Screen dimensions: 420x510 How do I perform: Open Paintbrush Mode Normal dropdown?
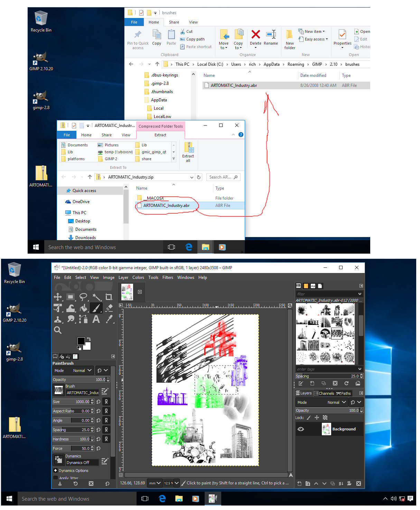[73, 371]
